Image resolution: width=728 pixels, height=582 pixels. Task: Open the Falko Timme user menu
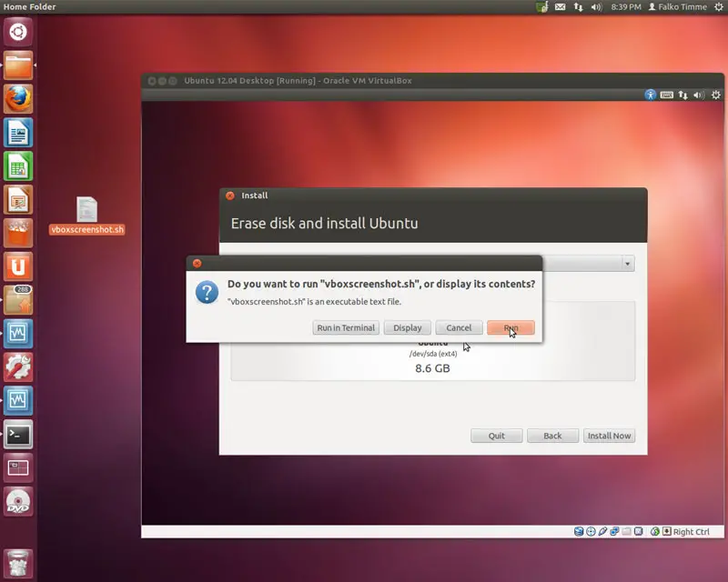point(678,7)
